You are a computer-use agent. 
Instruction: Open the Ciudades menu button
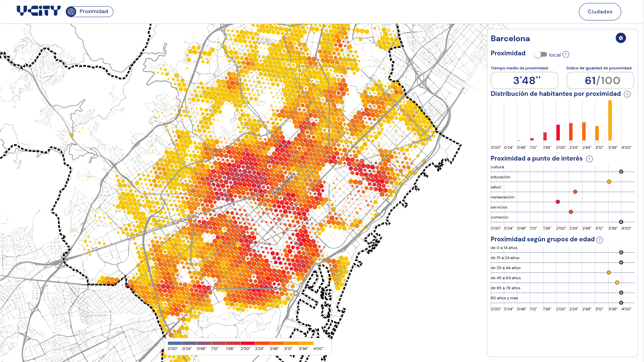pos(600,12)
